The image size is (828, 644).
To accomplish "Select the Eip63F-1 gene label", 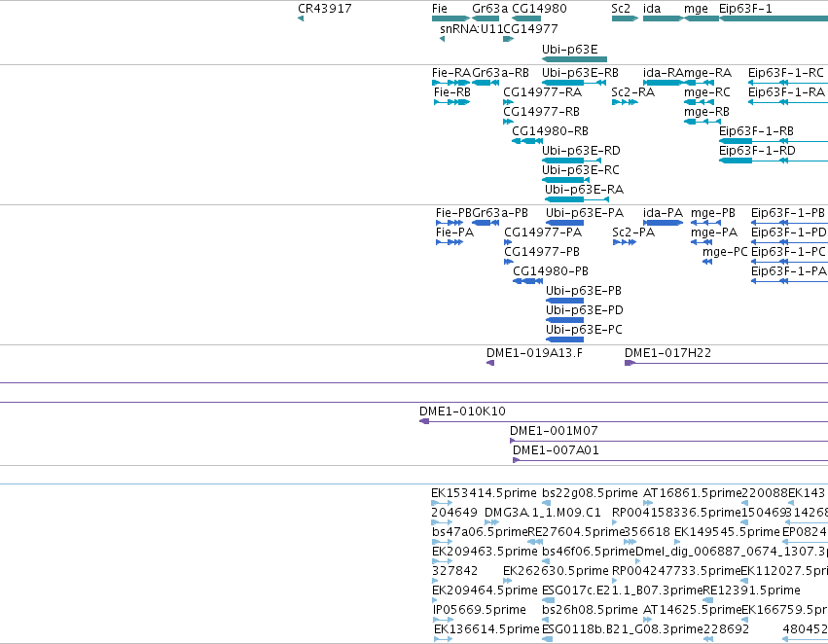I will click(x=745, y=9).
